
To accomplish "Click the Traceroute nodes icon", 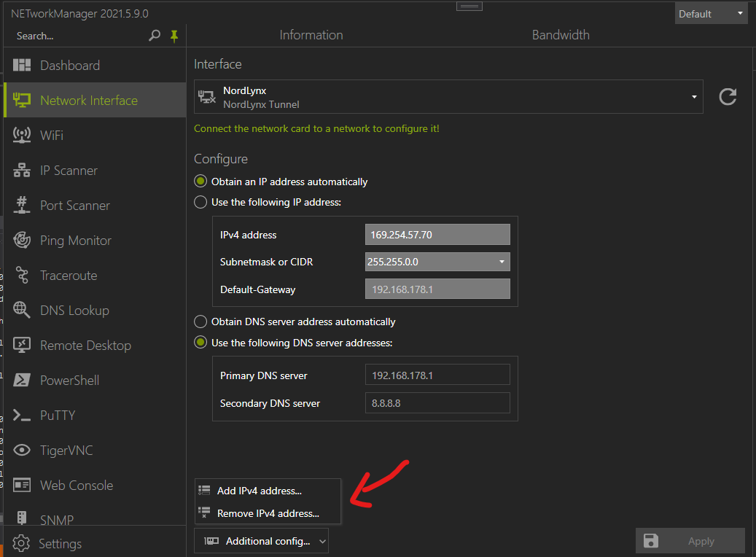I will pos(22,275).
